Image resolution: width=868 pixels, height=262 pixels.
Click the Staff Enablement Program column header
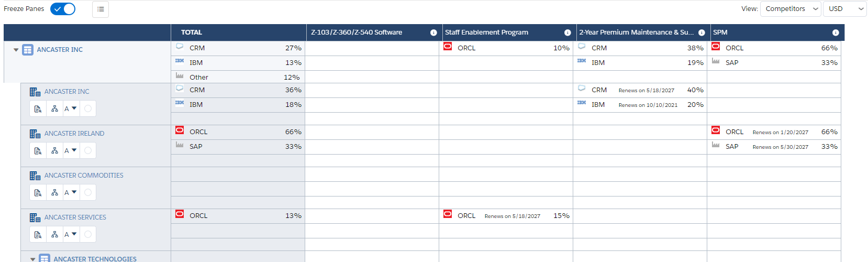pos(508,32)
